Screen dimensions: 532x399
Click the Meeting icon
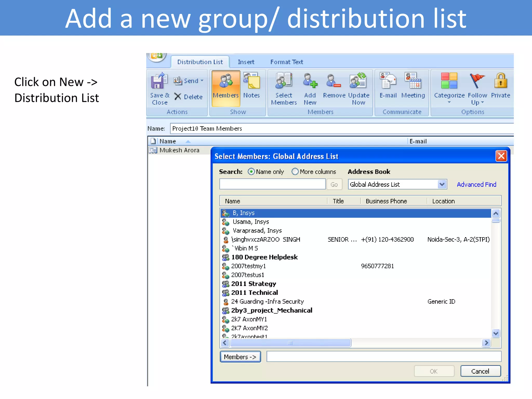413,81
